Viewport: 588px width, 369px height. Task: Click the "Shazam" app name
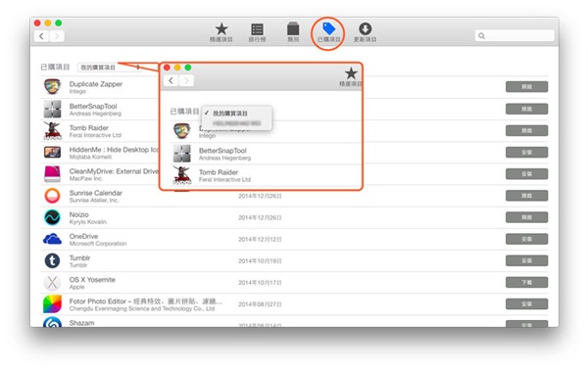tap(81, 323)
